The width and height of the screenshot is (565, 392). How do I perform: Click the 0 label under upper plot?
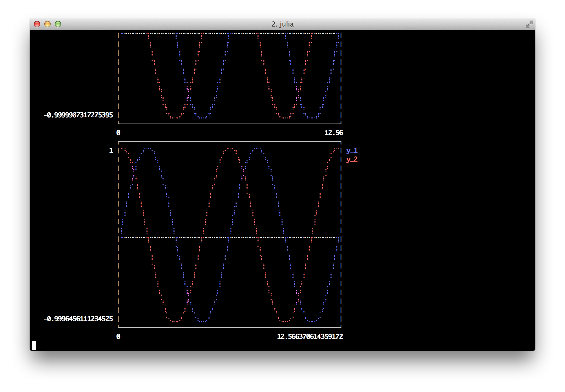(x=118, y=133)
